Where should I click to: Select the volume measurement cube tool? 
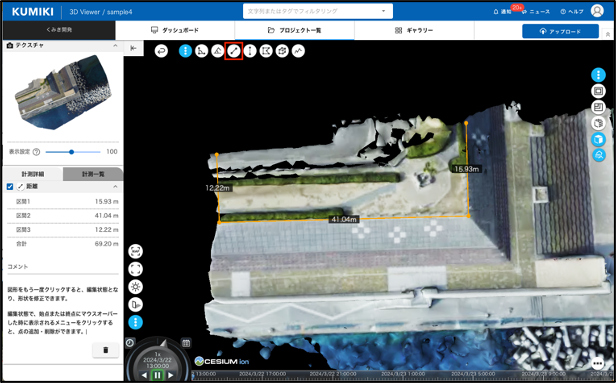click(x=282, y=51)
